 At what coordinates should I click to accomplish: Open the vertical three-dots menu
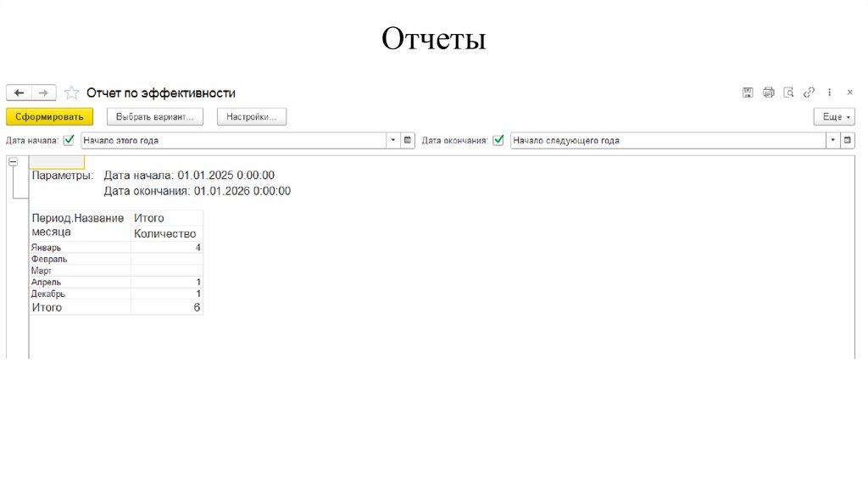tap(829, 92)
